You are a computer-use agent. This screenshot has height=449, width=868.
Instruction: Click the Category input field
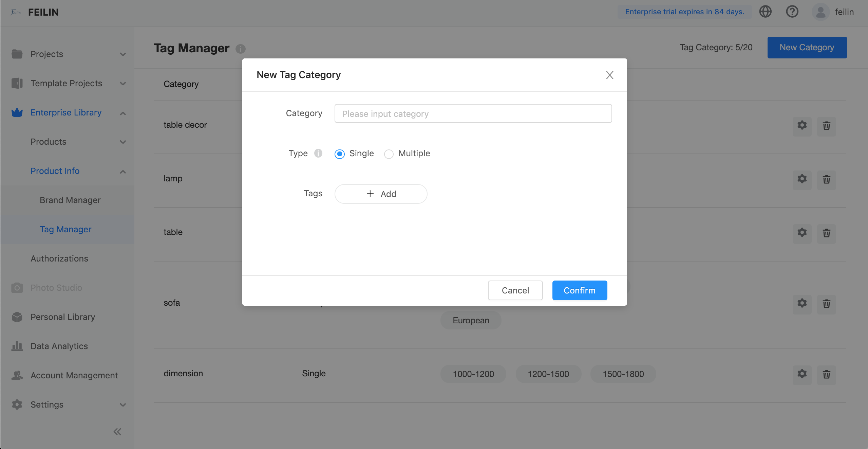[x=473, y=114]
